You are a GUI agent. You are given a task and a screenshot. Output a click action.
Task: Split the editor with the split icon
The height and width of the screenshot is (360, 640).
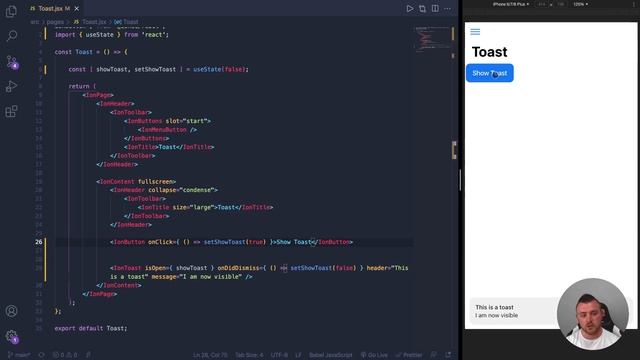435,9
